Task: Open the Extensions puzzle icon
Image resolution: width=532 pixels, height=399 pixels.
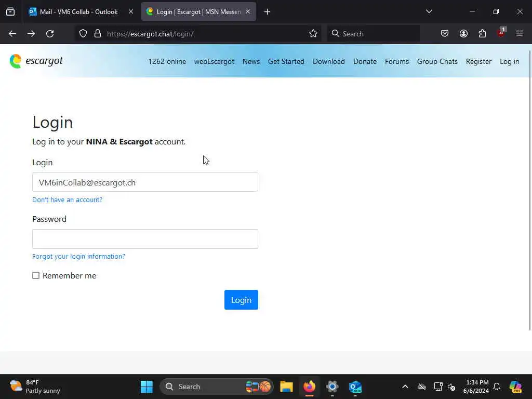Action: [483, 34]
